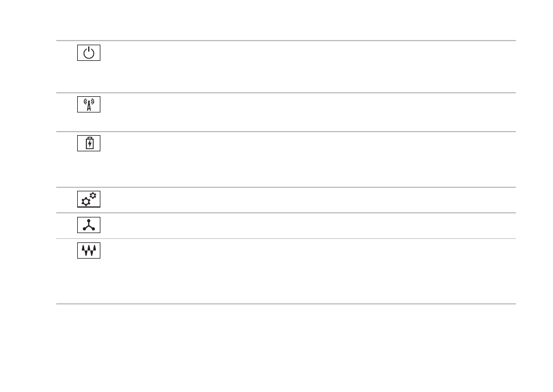Toggle power using the circle-and-line symbol

(89, 53)
